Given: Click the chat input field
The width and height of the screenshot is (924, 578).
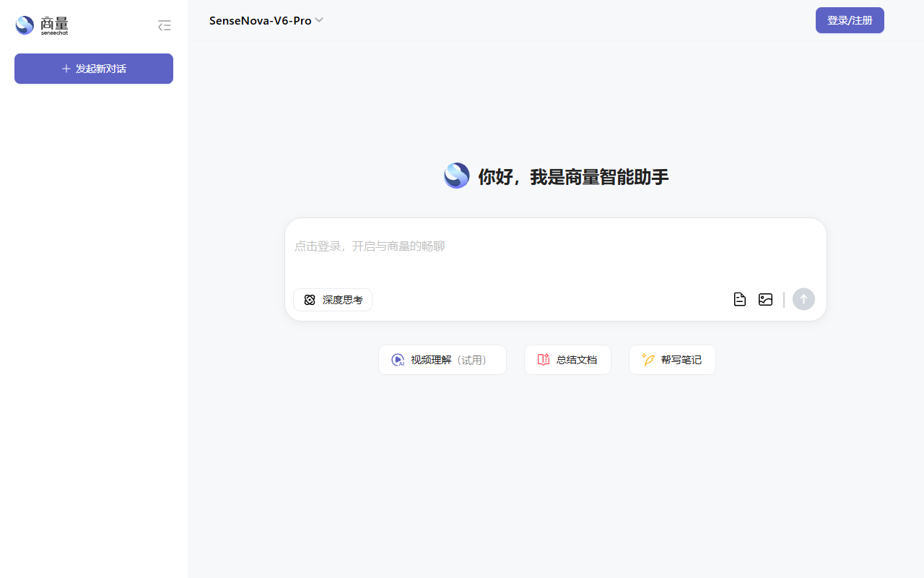Looking at the screenshot, I should [556, 246].
